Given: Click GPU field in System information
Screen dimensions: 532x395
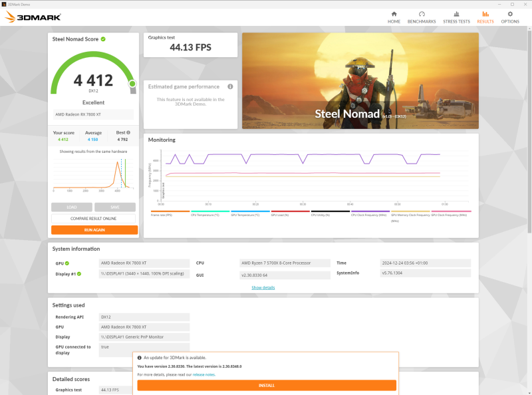Looking at the screenshot, I should point(144,263).
